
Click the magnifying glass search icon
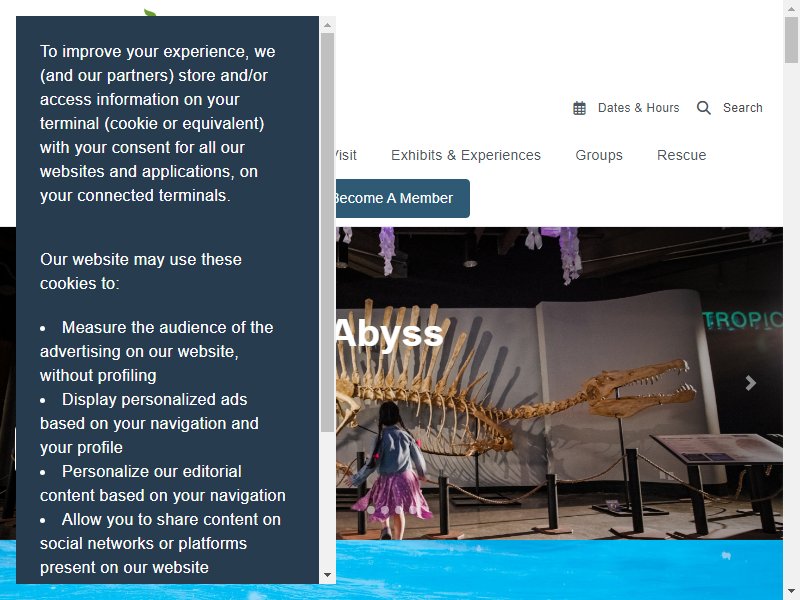[x=704, y=108]
